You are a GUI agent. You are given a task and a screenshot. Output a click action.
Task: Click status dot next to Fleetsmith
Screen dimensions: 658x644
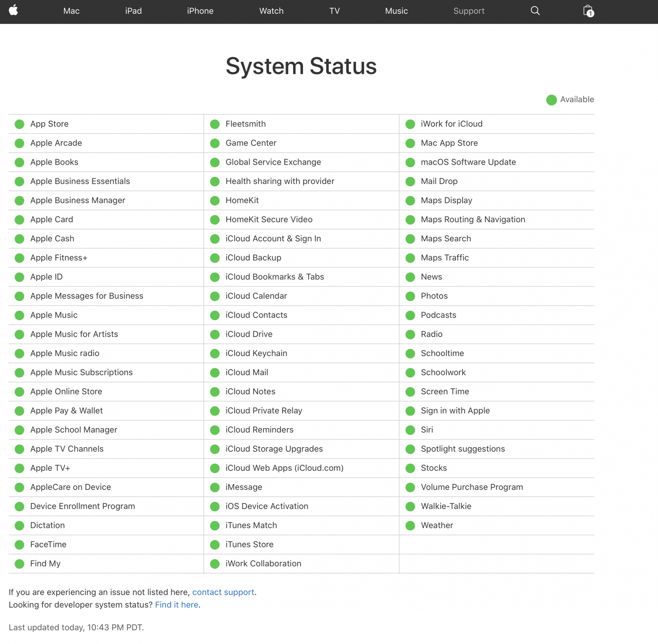[215, 124]
